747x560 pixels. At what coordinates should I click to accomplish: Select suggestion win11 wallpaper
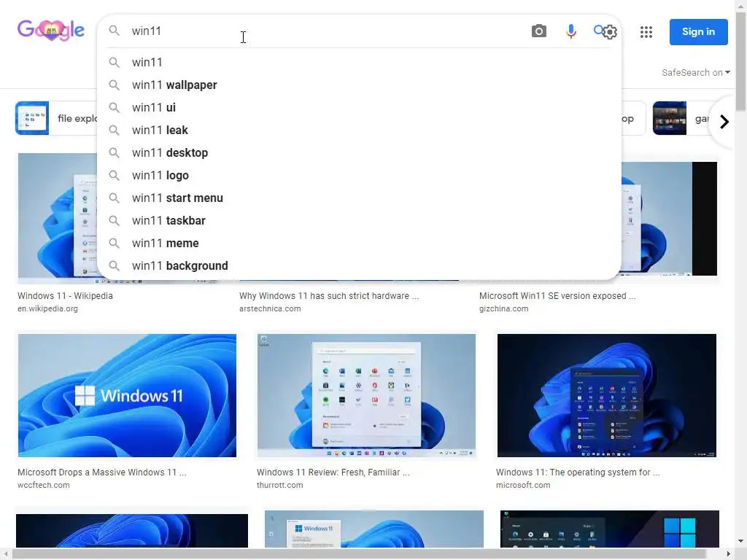click(x=359, y=85)
